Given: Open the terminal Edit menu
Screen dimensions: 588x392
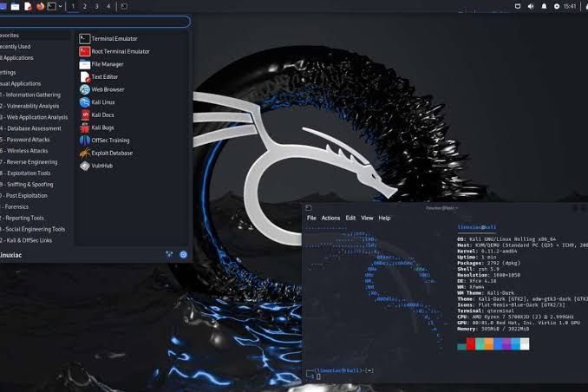Looking at the screenshot, I should click(x=350, y=218).
